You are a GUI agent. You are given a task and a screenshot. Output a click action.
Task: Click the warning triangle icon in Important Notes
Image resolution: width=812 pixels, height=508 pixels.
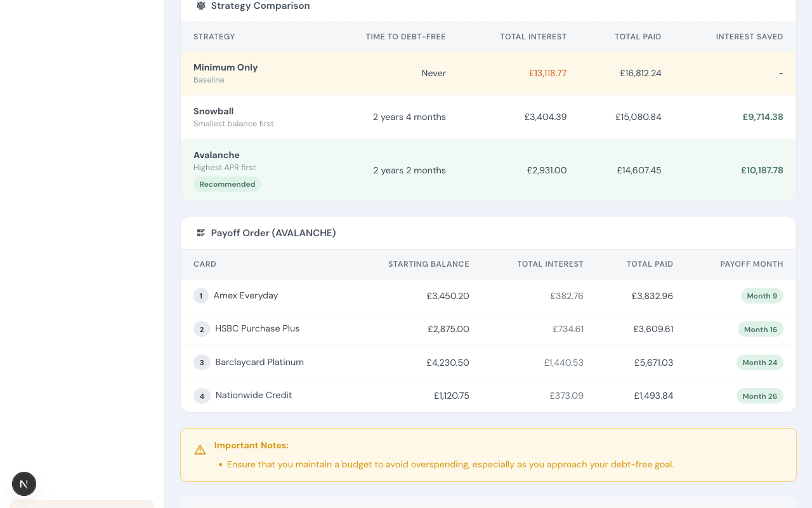(200, 450)
